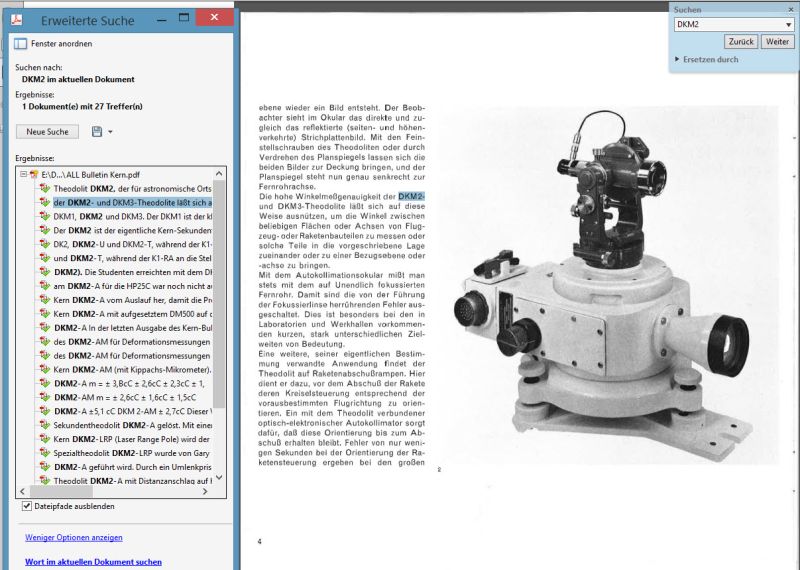Click results list scroll-up arrow

[x=219, y=174]
